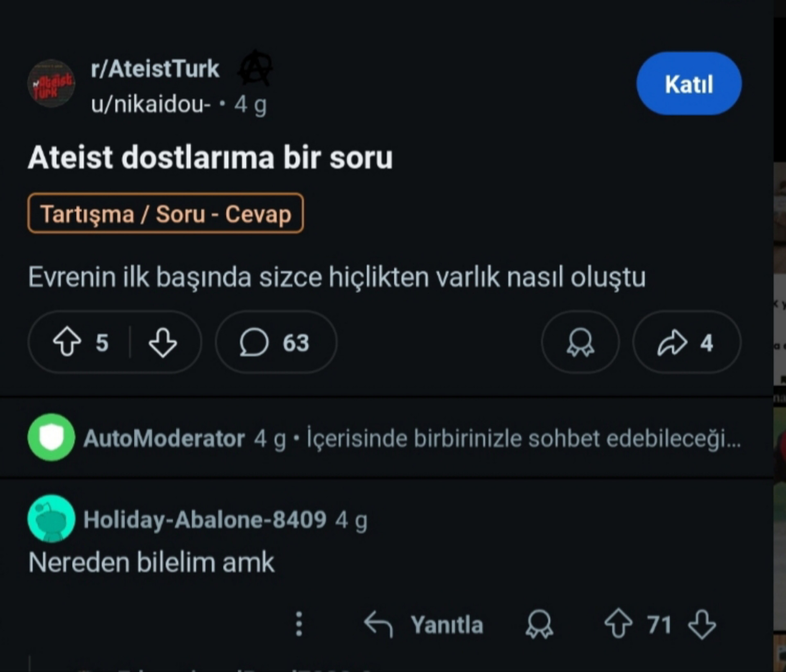View the u/nikaidou- user profile
Screen dimensions: 786x672
tap(150, 104)
